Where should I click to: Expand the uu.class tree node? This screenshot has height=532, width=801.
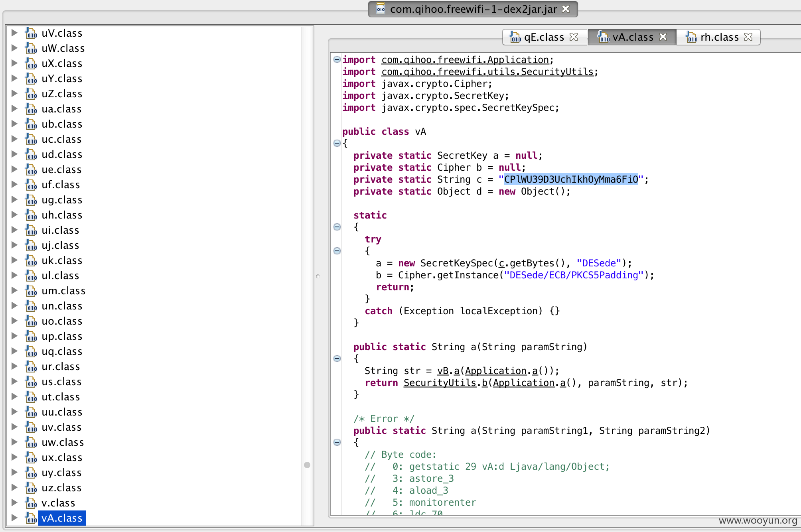(x=14, y=412)
